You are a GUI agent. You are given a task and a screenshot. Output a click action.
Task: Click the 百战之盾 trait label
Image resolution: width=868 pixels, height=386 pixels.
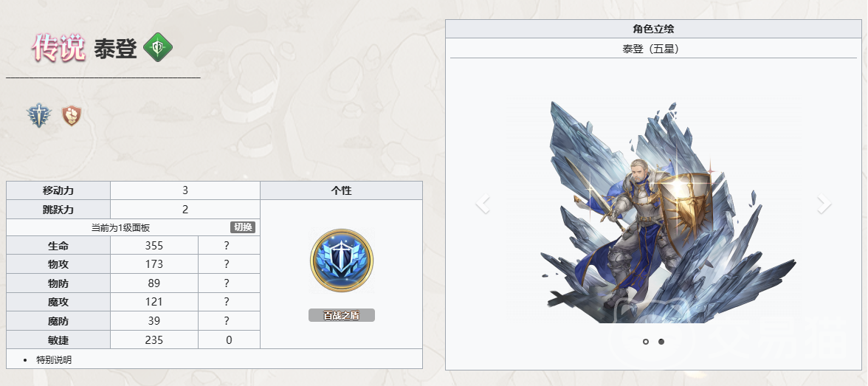pyautogui.click(x=342, y=315)
